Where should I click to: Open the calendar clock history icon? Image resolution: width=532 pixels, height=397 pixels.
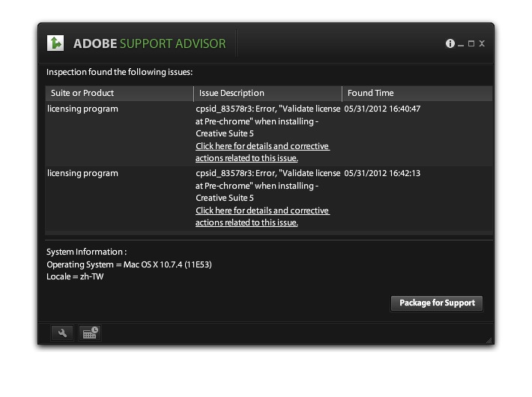[90, 333]
